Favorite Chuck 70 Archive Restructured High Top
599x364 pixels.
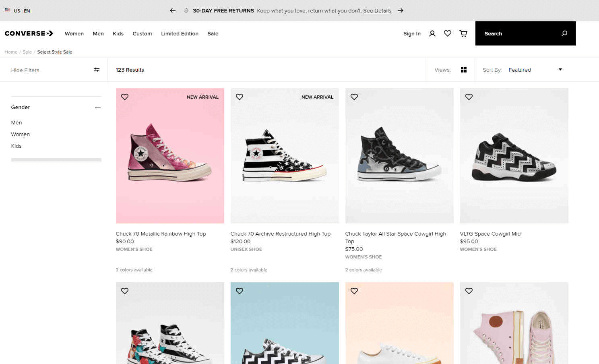[x=240, y=97]
